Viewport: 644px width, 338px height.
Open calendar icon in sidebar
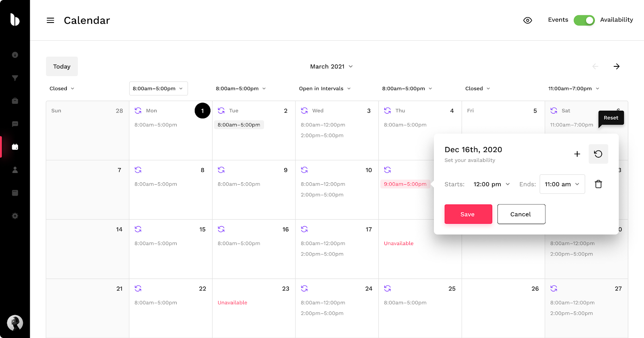(15, 147)
